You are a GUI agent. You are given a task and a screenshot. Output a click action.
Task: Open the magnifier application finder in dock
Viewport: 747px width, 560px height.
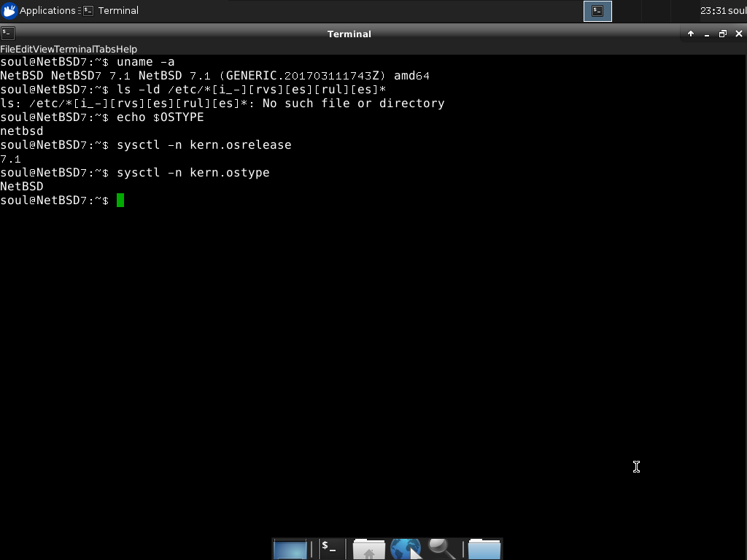[442, 548]
